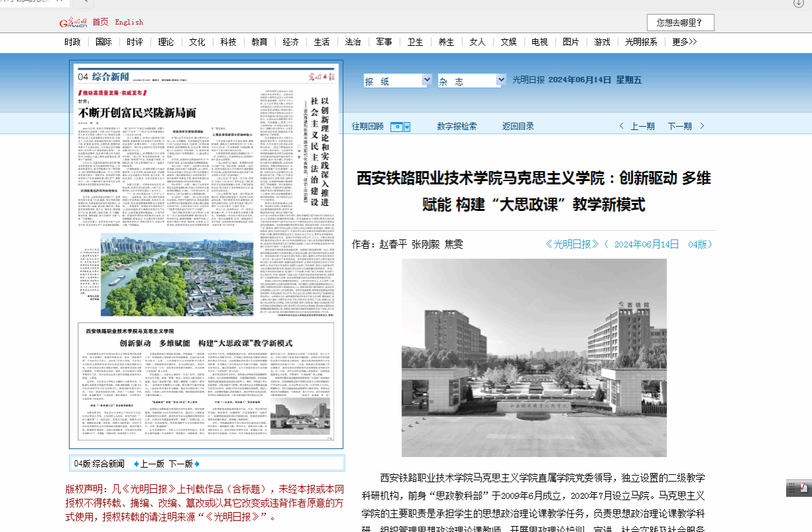Click the 《光明日报》 source link
The image size is (812, 532).
tap(572, 244)
